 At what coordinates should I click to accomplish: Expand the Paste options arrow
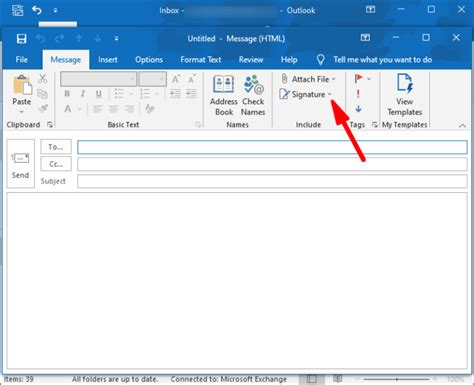[x=22, y=112]
